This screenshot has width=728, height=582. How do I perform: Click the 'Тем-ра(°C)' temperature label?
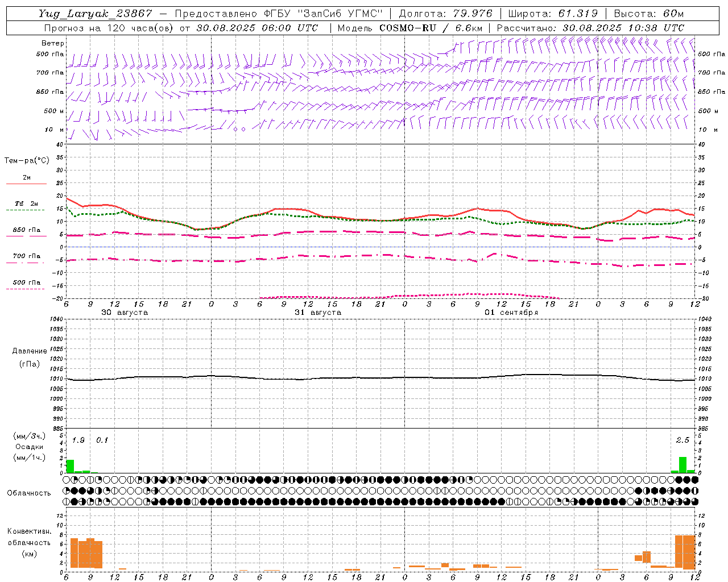27,160
